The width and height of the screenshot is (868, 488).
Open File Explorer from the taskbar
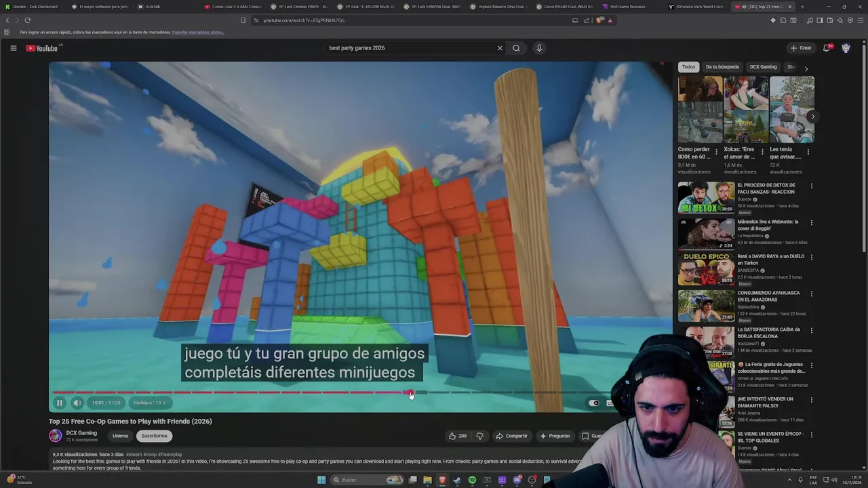point(427,480)
